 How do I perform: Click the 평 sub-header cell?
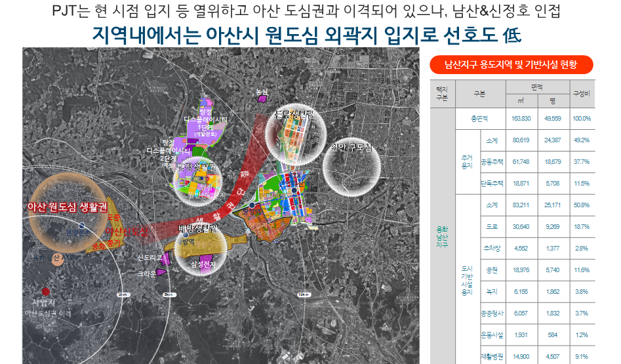[x=553, y=101]
